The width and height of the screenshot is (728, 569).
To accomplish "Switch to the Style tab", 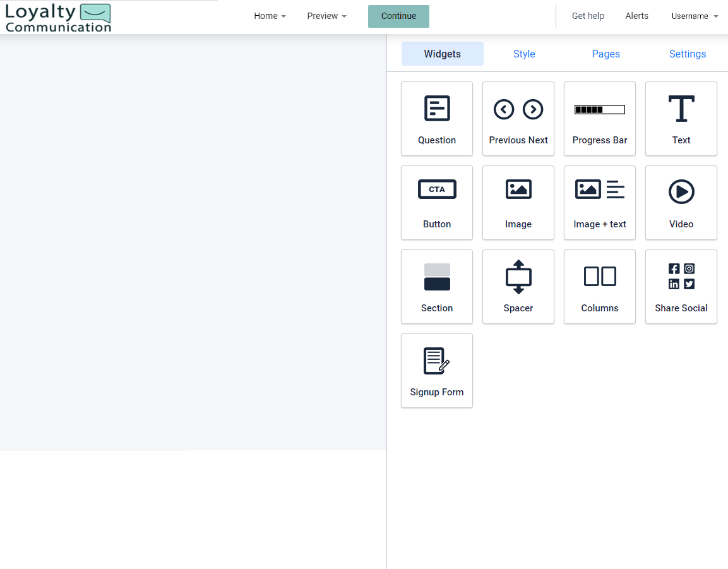I will pyautogui.click(x=524, y=54).
